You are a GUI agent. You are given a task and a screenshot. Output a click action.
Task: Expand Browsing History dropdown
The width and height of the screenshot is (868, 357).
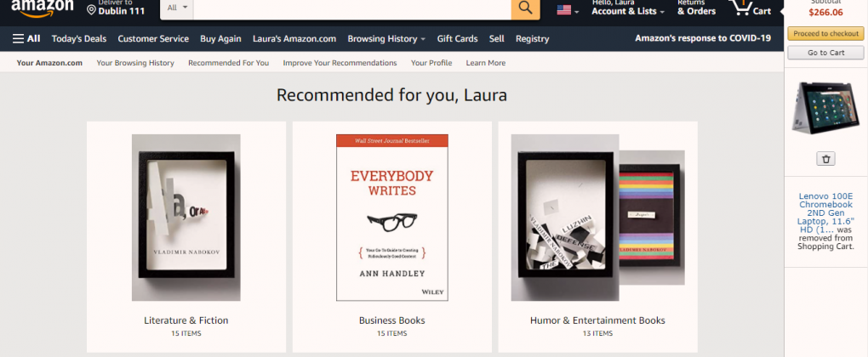[x=386, y=39]
